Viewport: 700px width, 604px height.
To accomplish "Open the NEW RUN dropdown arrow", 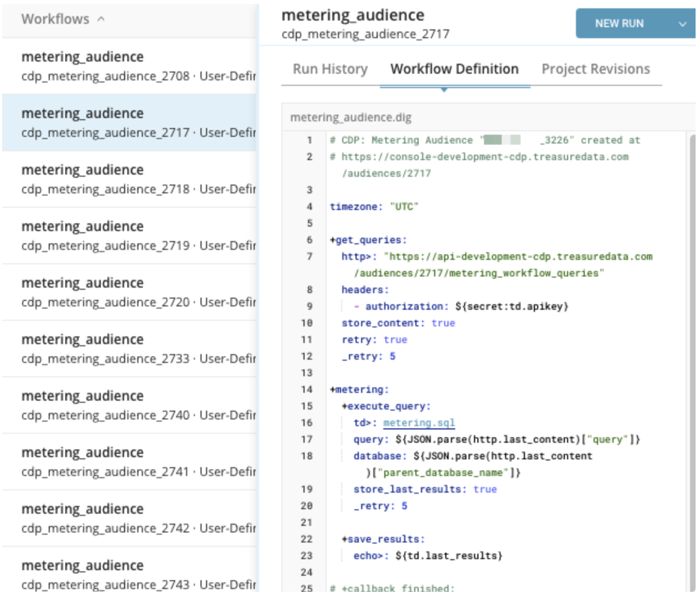I will pyautogui.click(x=682, y=24).
